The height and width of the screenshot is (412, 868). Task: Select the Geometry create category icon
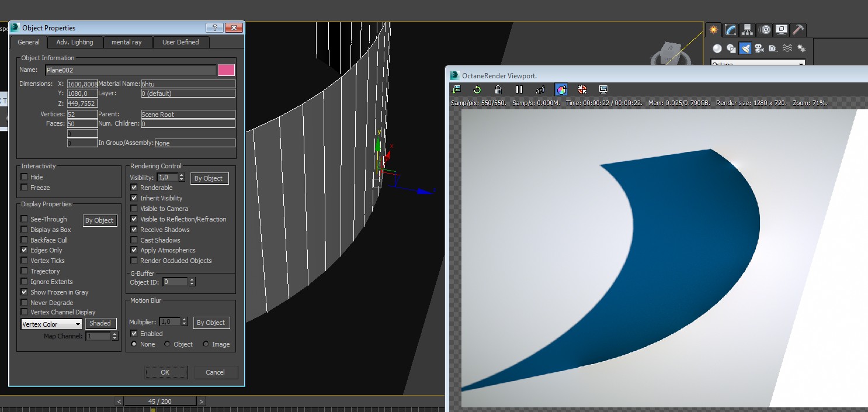tap(717, 49)
